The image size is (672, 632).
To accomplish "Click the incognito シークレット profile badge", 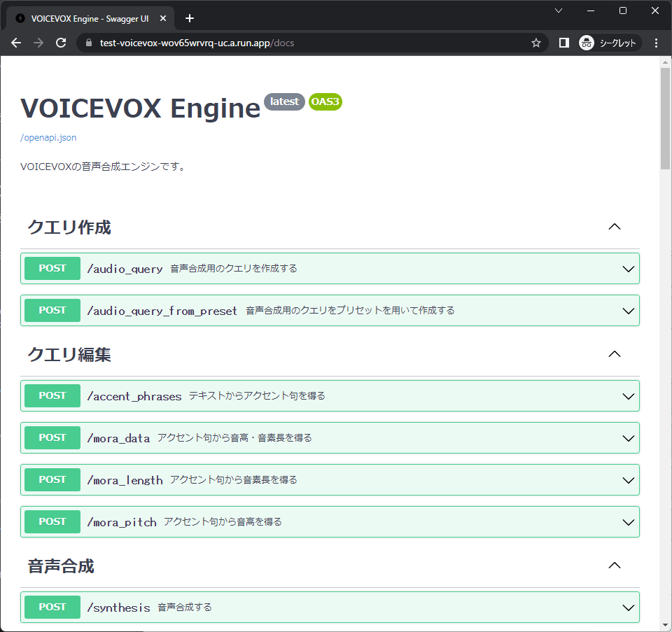I will coord(610,43).
